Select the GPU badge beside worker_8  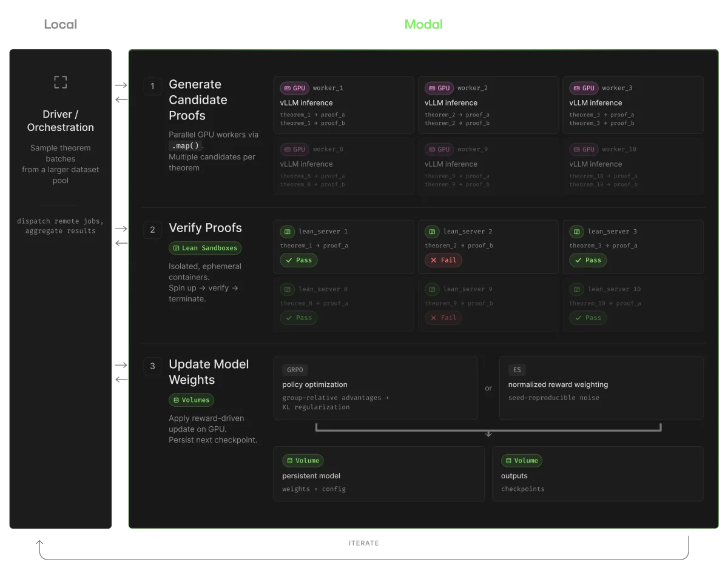[x=295, y=149]
